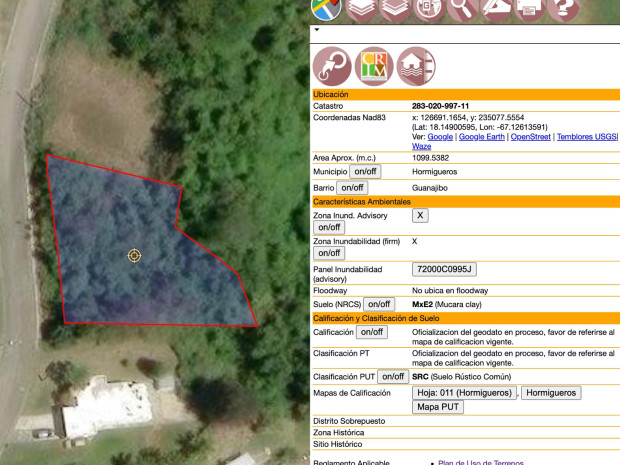Open the first layers stack panel
This screenshot has height=465, width=620.
(x=361, y=8)
